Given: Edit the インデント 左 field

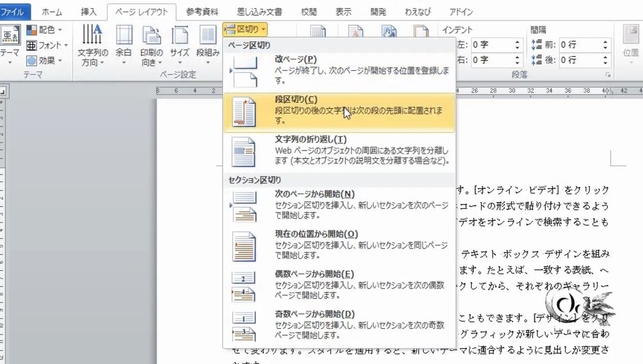Looking at the screenshot, I should [x=491, y=45].
